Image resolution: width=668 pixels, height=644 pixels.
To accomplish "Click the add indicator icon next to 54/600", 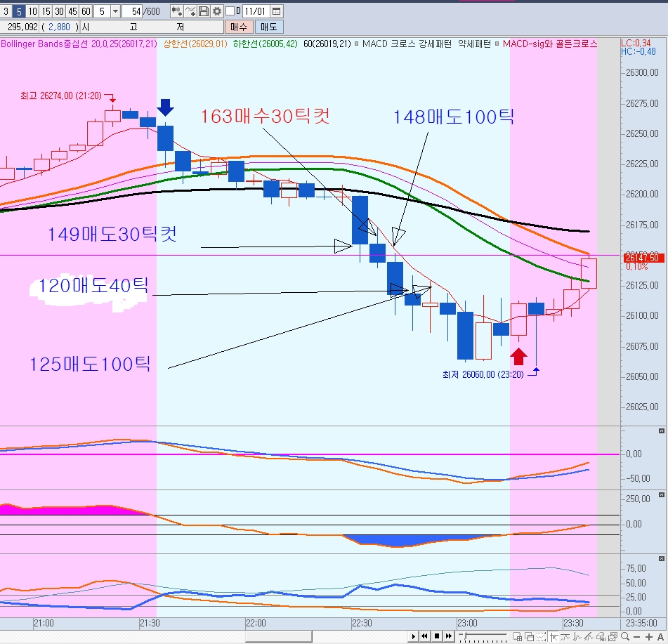I will [x=176, y=11].
